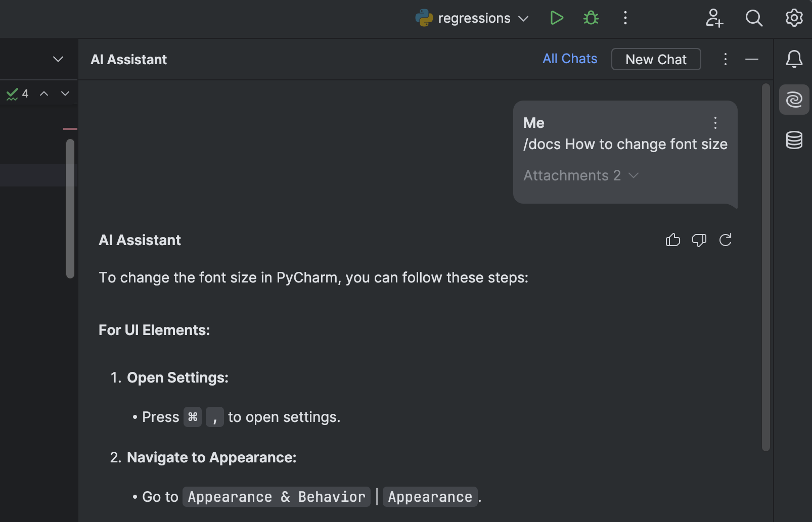Open the Database tool window

pos(794,140)
